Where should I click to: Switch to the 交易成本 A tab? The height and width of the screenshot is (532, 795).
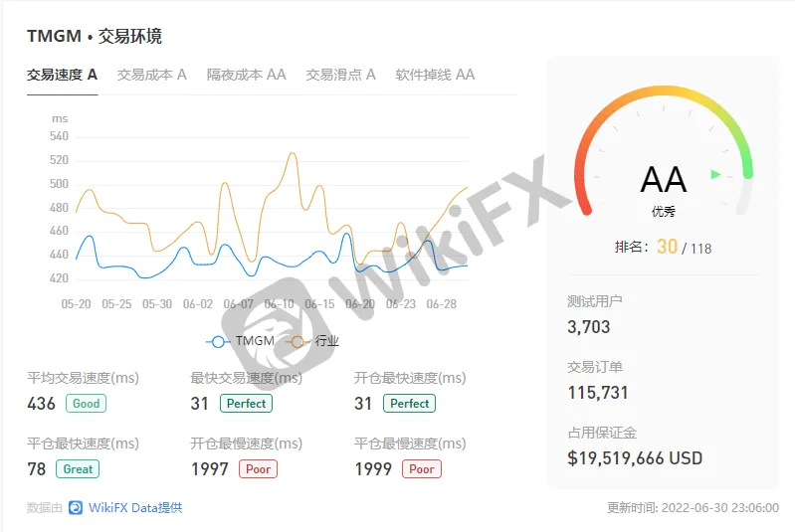tap(151, 75)
